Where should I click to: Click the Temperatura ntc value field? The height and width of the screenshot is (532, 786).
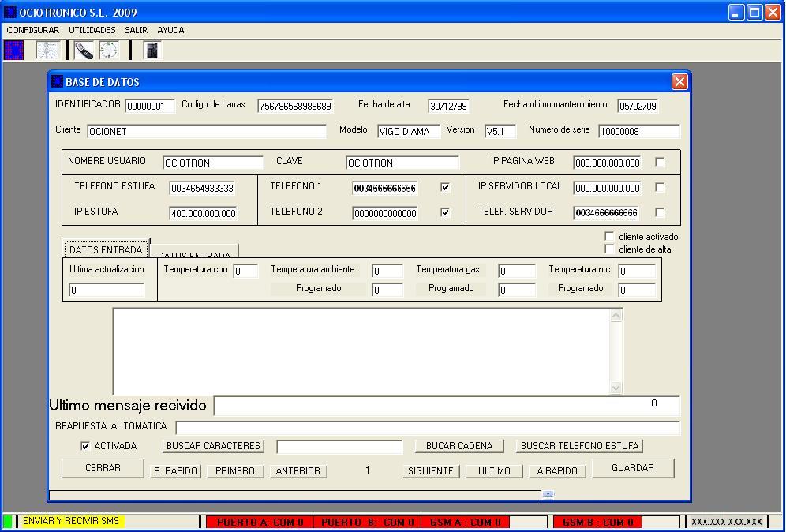point(637,271)
